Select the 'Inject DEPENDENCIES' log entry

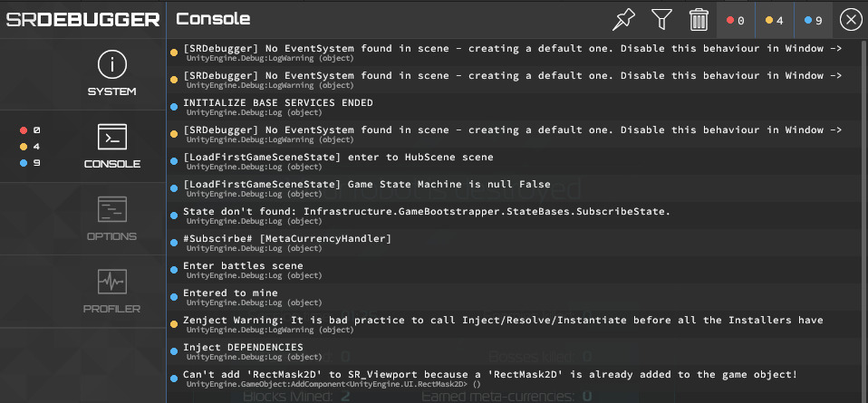click(x=517, y=351)
